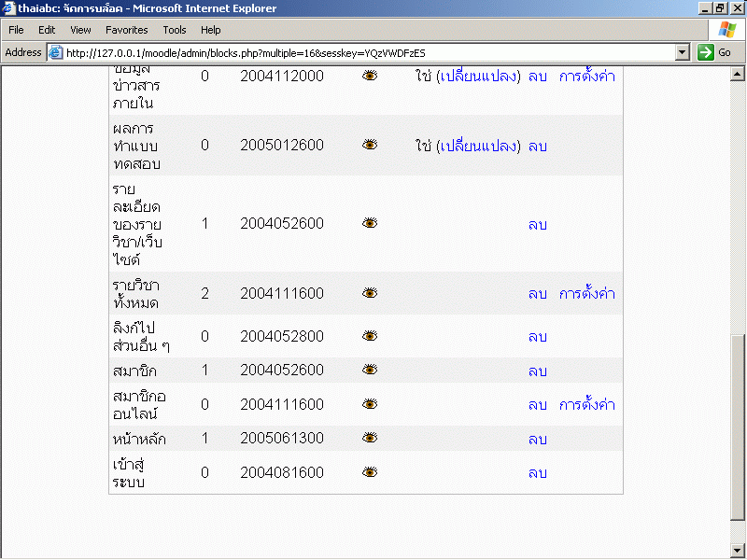Toggle eye icon in row 2004052800
This screenshot has height=560, width=747.
pos(370,336)
